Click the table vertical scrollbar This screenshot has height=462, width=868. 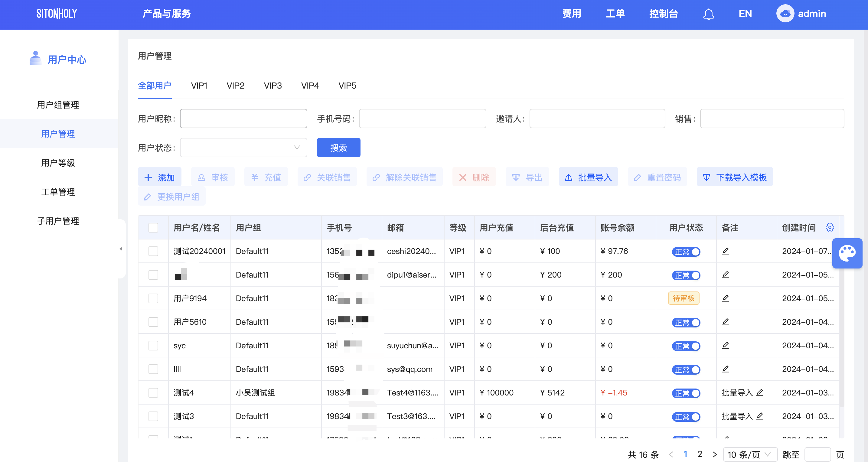coord(841,324)
